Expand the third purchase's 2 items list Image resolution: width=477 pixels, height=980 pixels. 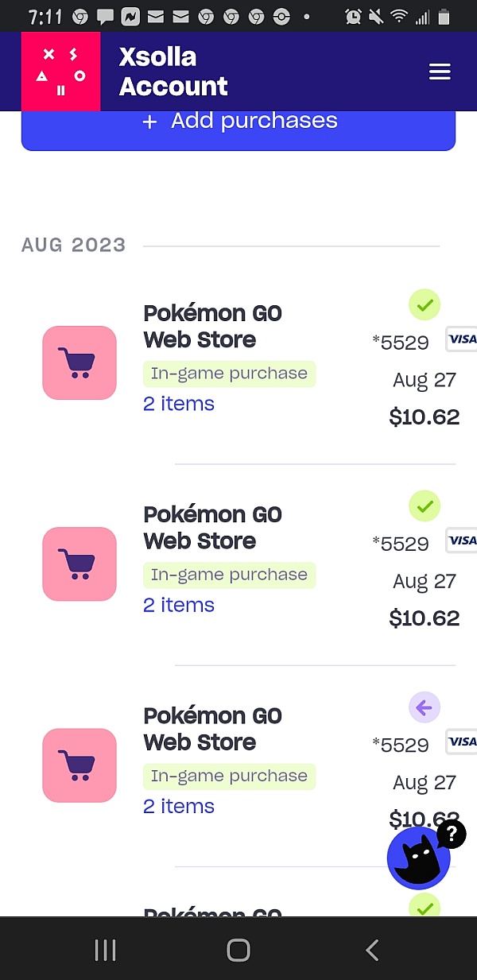(178, 806)
